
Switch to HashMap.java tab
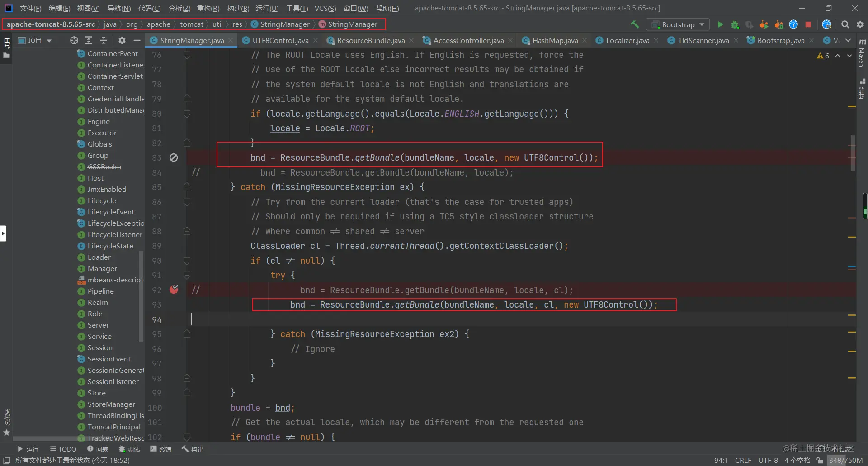tap(555, 40)
